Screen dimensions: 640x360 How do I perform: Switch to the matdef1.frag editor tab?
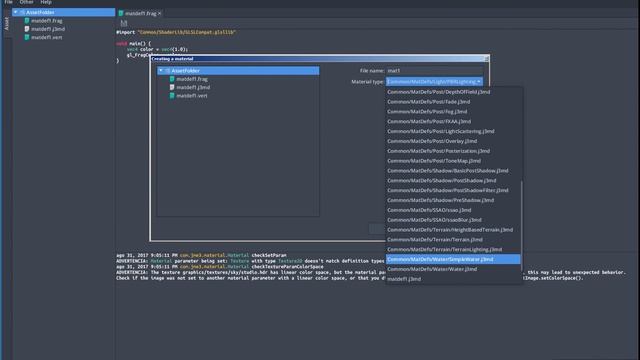click(140, 13)
